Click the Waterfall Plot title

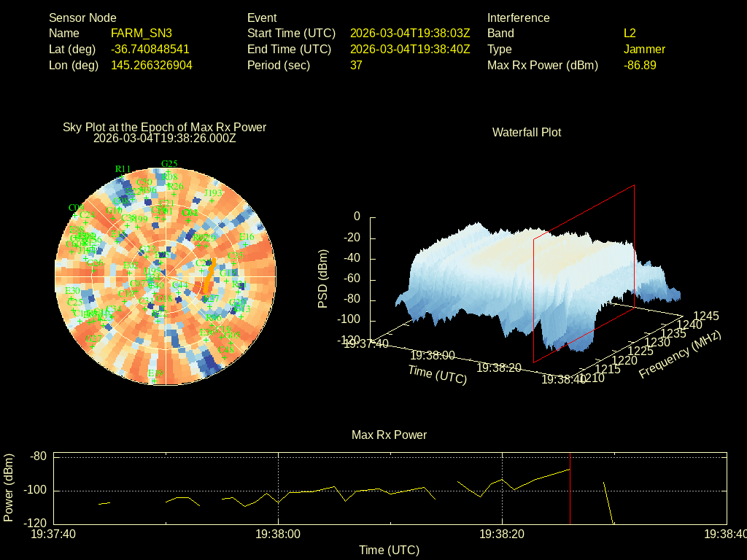pos(527,132)
